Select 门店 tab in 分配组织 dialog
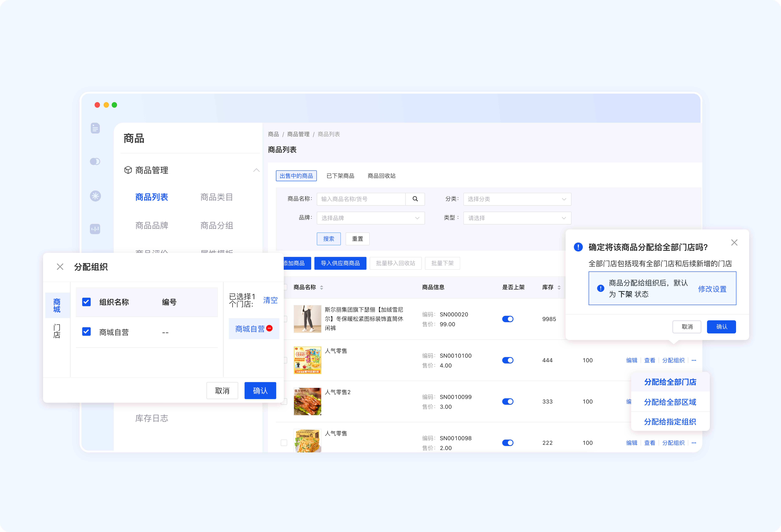781x532 pixels. (57, 331)
